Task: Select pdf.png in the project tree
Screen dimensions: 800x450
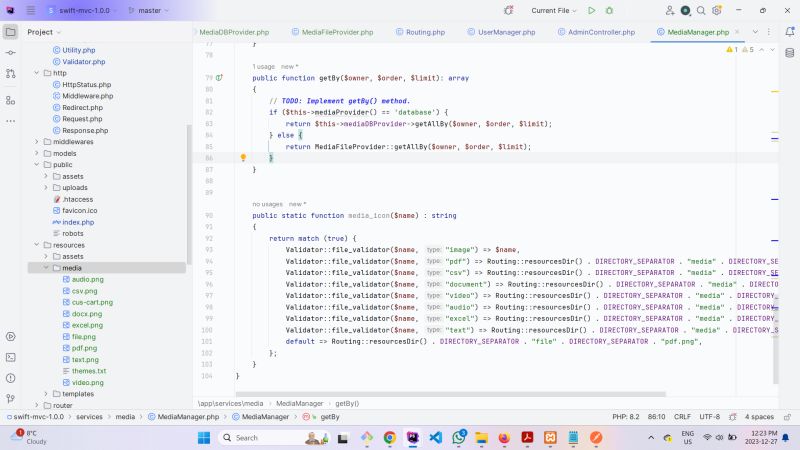Action: pyautogui.click(x=84, y=348)
